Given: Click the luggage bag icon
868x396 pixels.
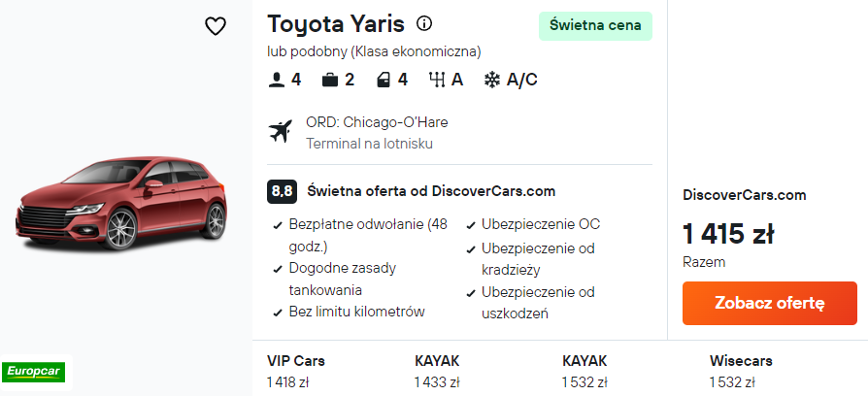Looking at the screenshot, I should 330,80.
